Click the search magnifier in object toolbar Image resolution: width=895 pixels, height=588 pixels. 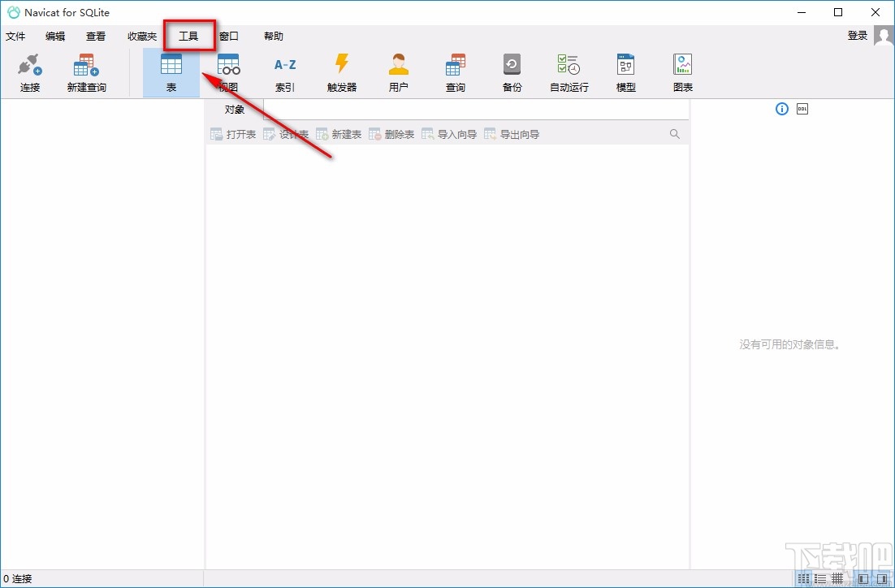coord(675,134)
